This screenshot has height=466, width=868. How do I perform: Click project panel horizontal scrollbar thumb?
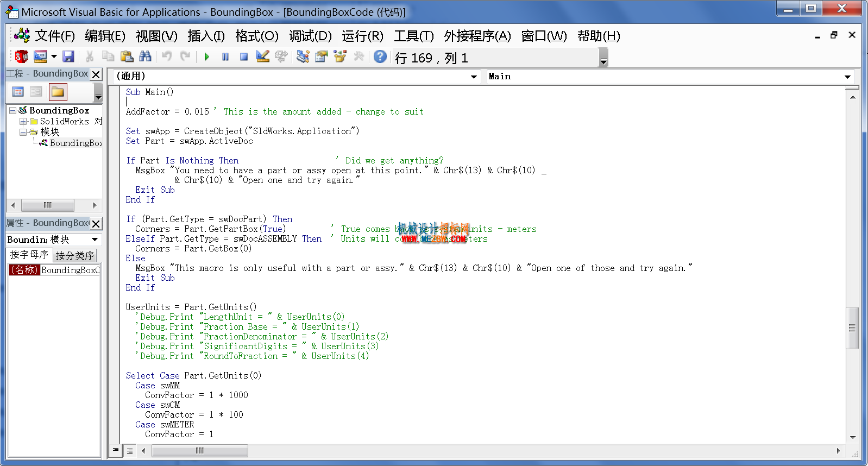coord(48,205)
